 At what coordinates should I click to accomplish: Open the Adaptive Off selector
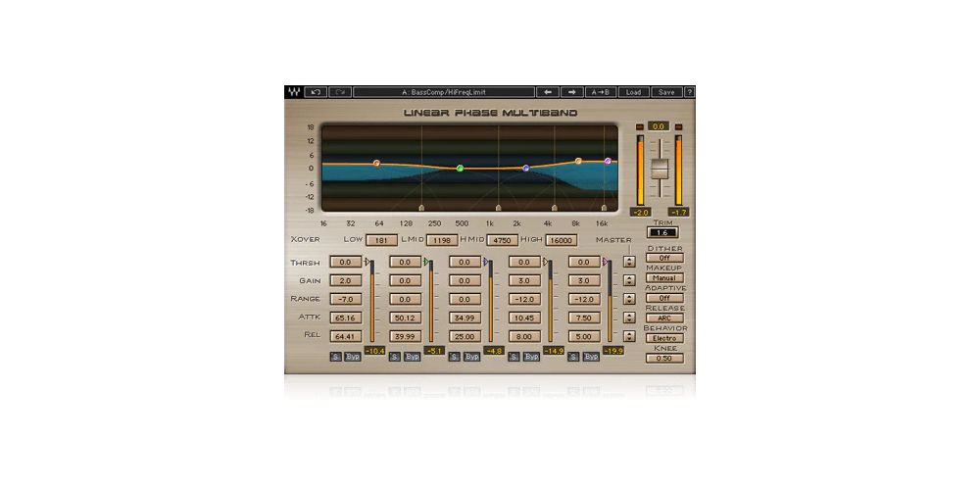pyautogui.click(x=664, y=298)
